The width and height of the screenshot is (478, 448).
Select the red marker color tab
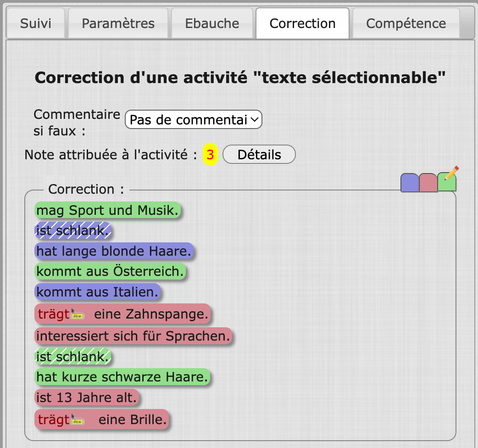pos(428,183)
